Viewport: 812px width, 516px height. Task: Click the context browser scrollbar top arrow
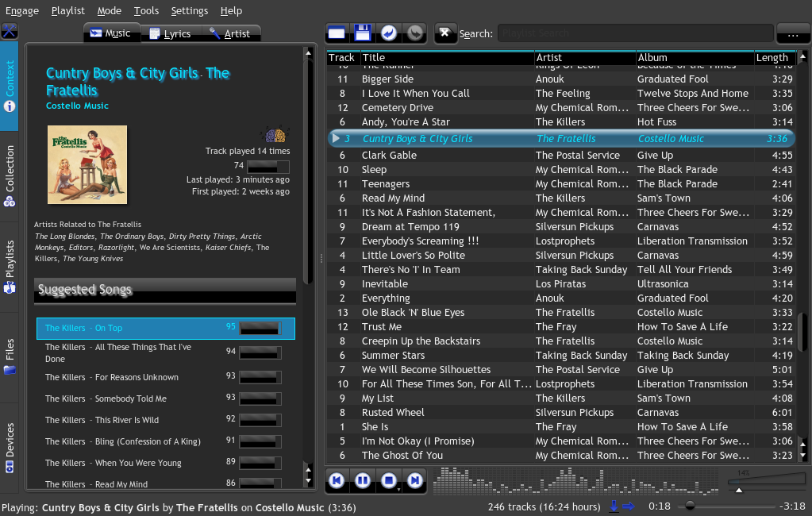coord(308,53)
